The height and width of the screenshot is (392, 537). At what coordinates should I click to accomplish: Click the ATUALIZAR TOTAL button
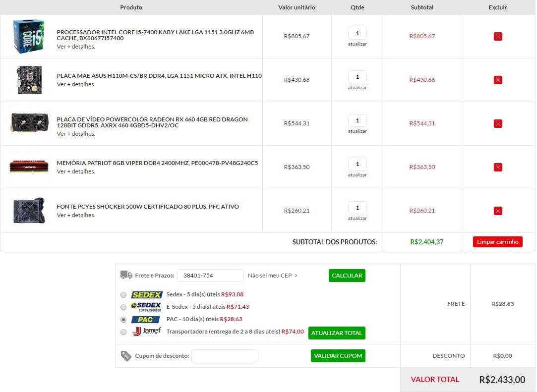tap(337, 333)
